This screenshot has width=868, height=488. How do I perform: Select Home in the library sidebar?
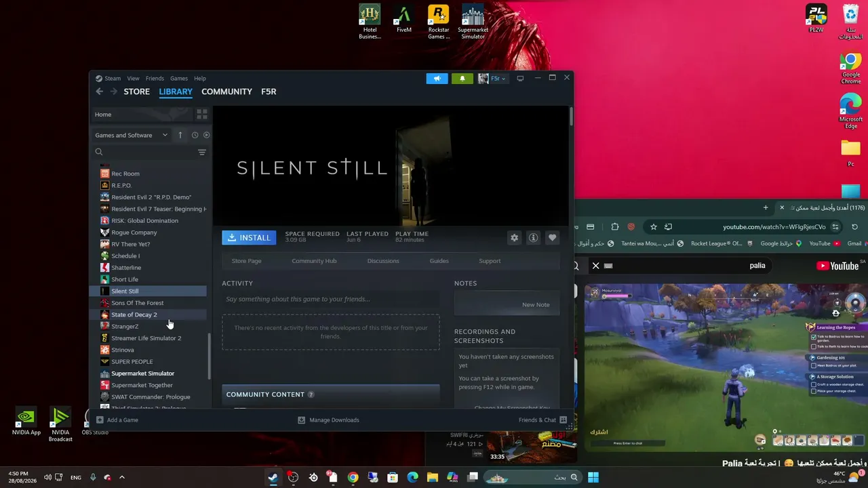[x=142, y=115]
